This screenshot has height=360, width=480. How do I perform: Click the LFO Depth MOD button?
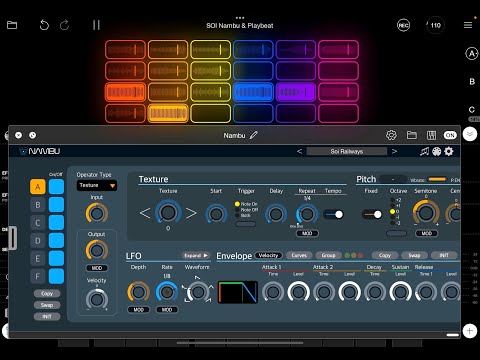pos(139,310)
